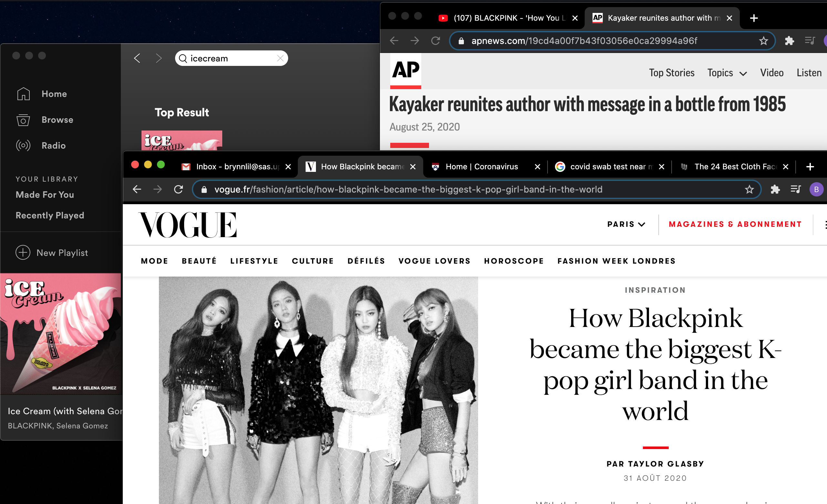827x504 pixels.
Task: Open the BEAUTÉ menu on Vogue
Action: tap(199, 261)
